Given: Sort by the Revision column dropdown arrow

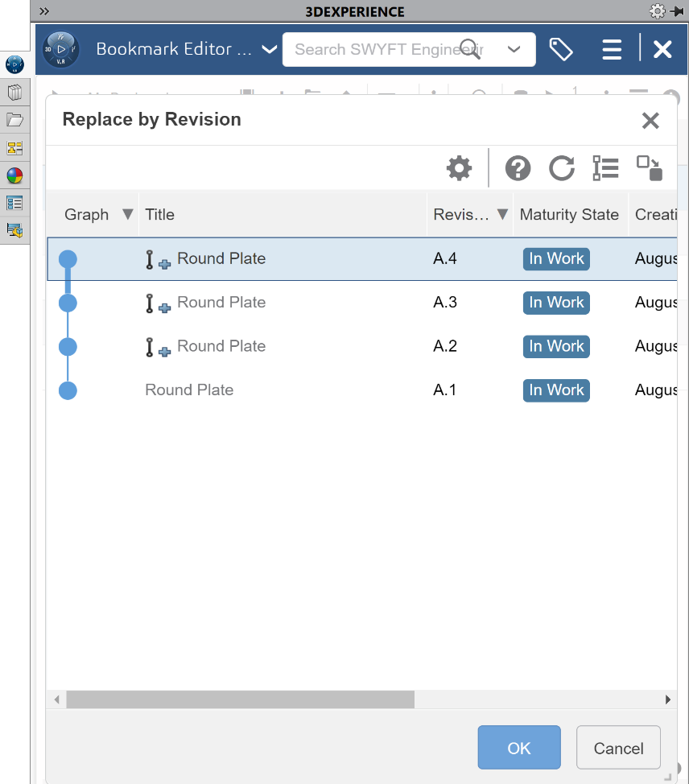Looking at the screenshot, I should click(502, 214).
